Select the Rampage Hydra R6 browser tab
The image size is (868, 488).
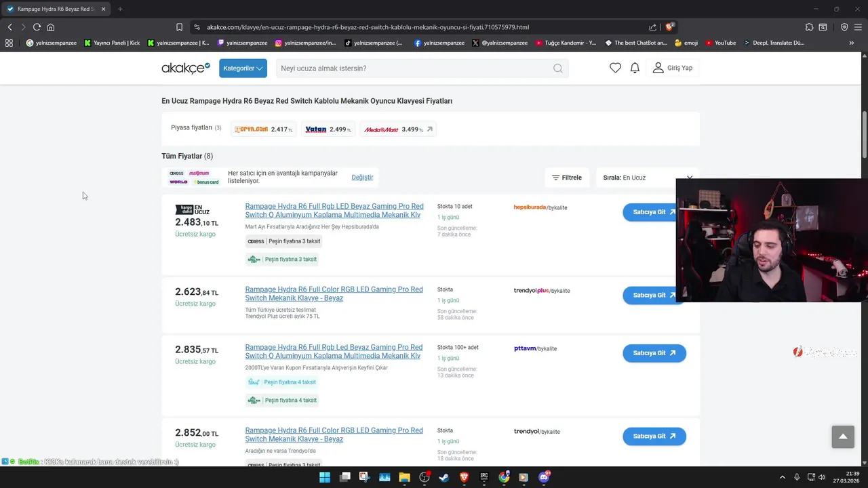[x=56, y=9]
